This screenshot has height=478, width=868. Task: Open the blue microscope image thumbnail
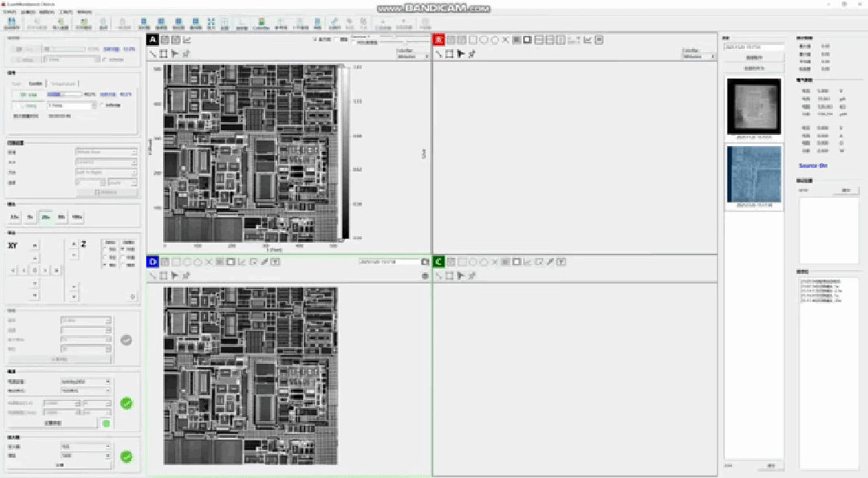click(x=754, y=174)
